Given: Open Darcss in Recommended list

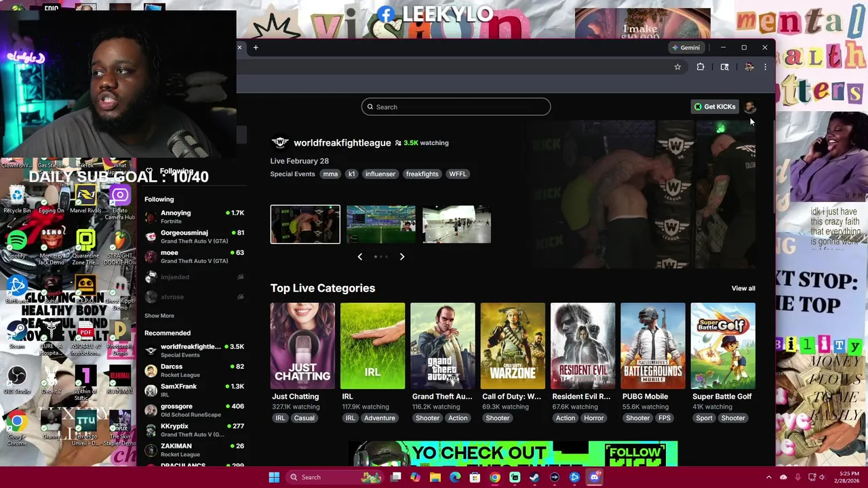Looking at the screenshot, I should [x=194, y=370].
